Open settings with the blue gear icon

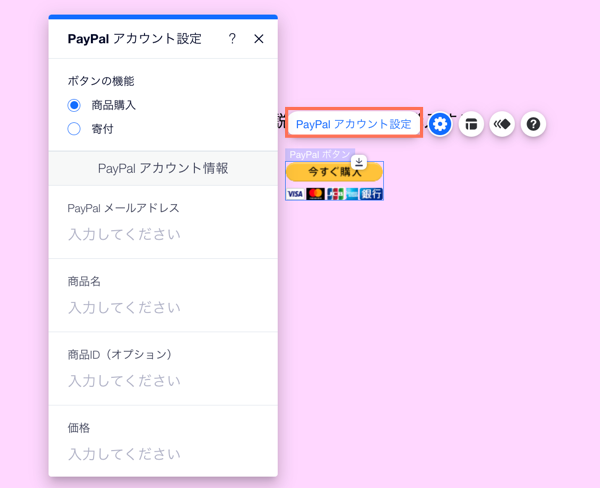pos(440,124)
